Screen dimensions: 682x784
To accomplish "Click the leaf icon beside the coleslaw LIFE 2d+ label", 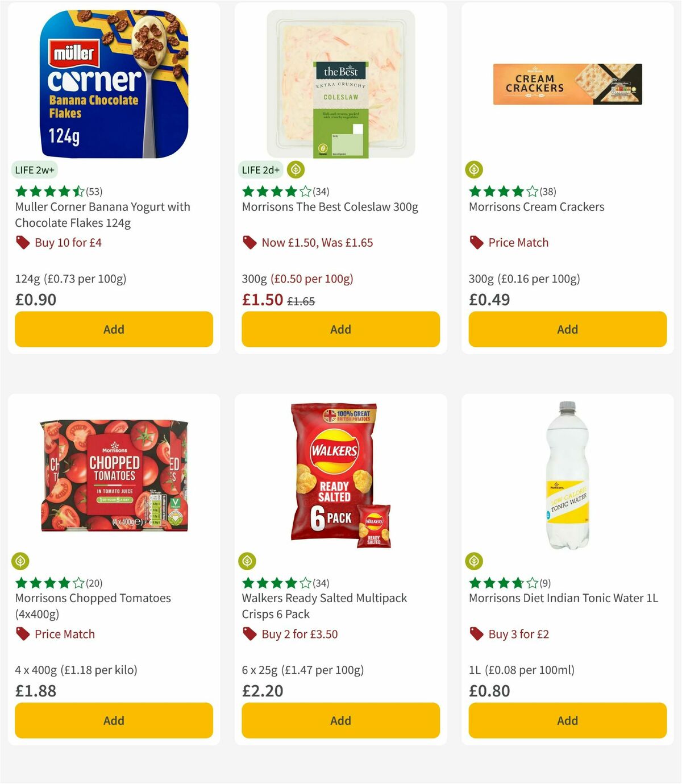I will pyautogui.click(x=295, y=169).
